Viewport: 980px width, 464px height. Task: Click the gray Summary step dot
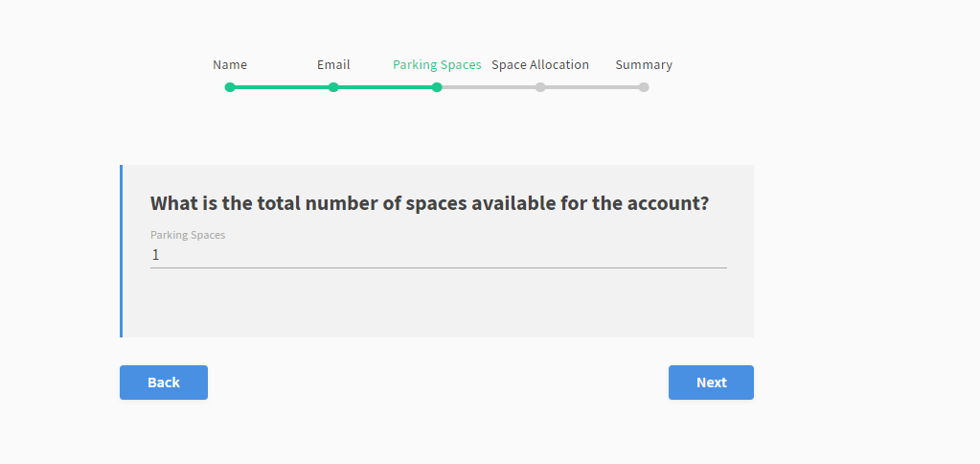click(x=644, y=87)
